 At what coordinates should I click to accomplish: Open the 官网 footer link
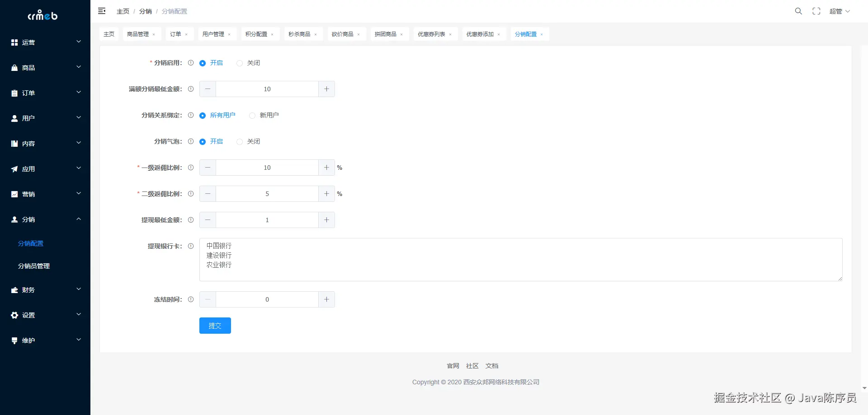pyautogui.click(x=453, y=366)
